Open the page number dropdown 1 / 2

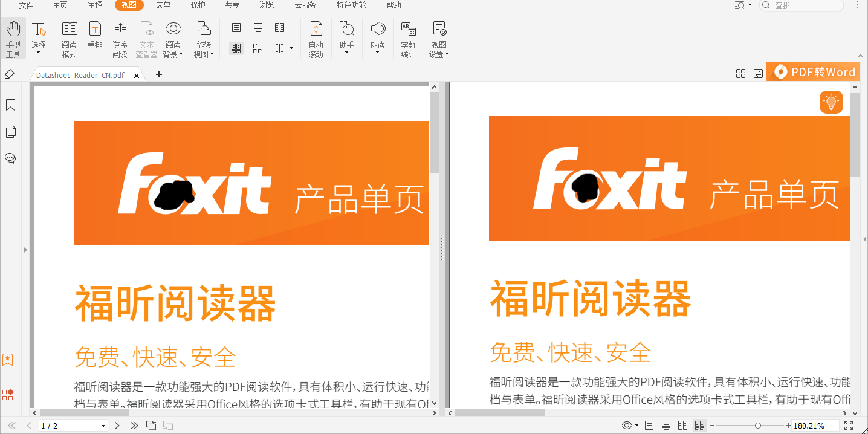(103, 426)
